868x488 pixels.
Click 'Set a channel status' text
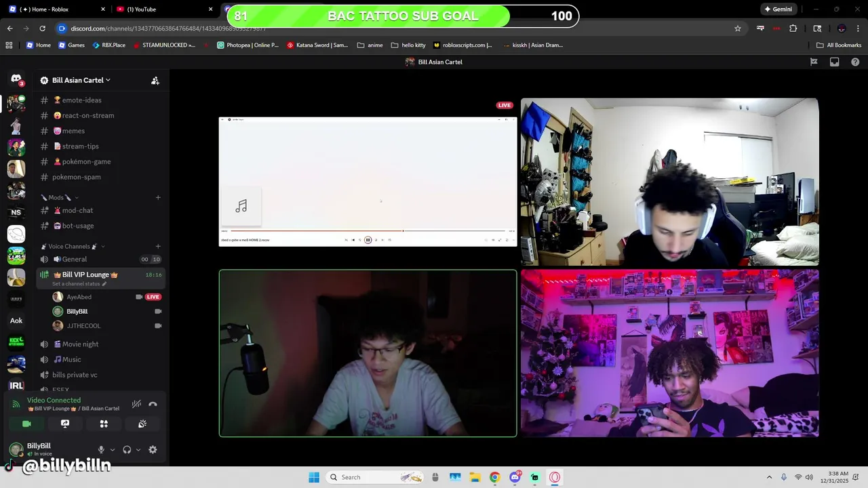coord(76,284)
